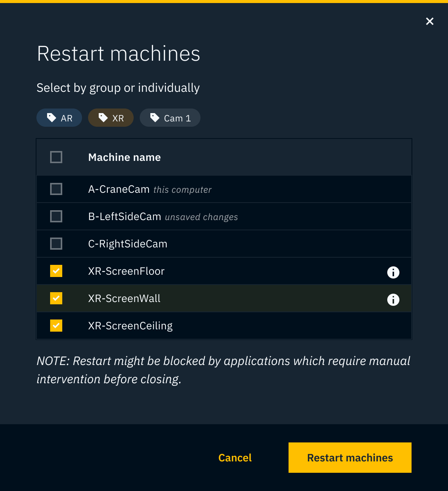Select the Cam 1 group tag
The width and height of the screenshot is (448, 491).
point(170,118)
